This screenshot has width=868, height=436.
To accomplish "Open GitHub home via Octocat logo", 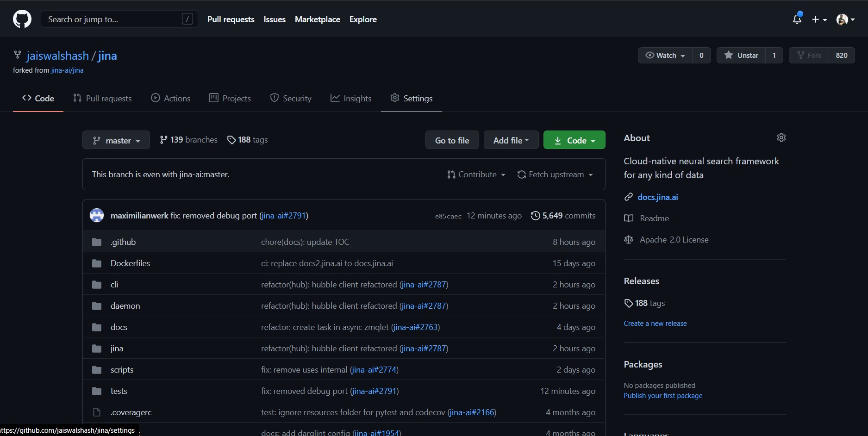I will pos(22,19).
